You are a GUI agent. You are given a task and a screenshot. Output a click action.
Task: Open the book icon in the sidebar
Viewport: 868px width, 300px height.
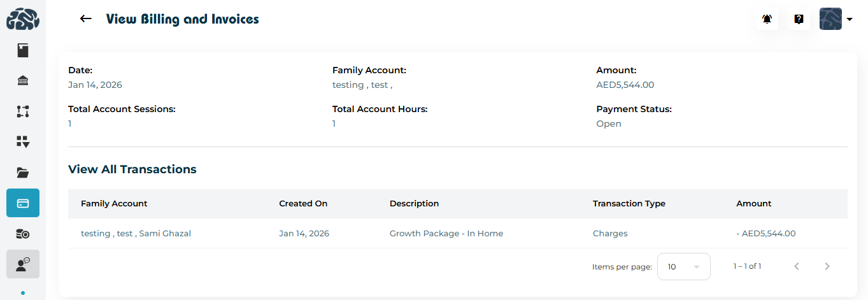coord(23,50)
